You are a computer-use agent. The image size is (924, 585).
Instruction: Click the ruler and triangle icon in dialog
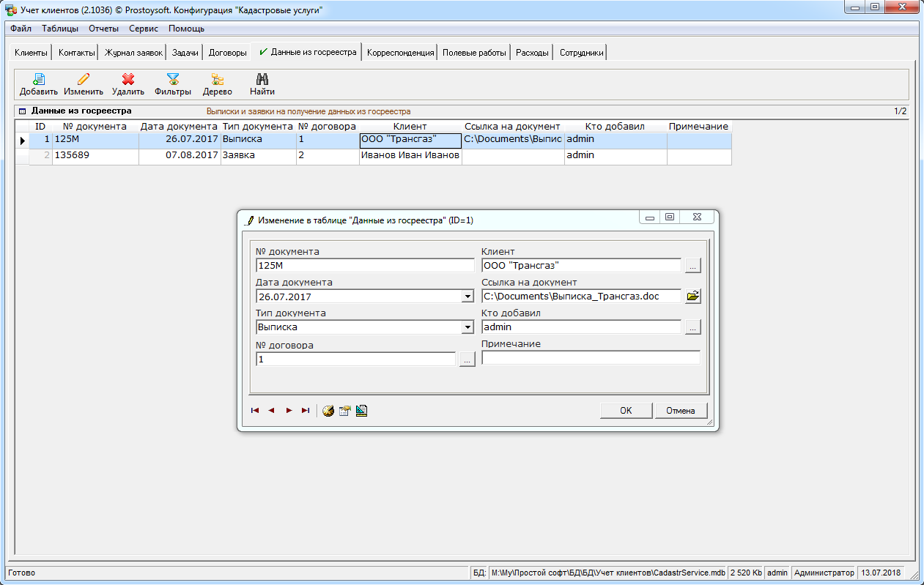361,411
